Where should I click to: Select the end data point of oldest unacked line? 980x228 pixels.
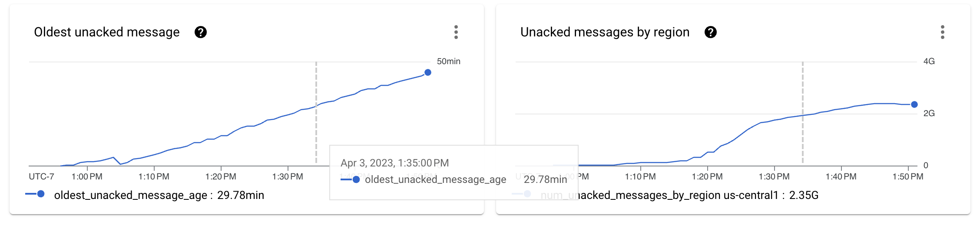(x=428, y=72)
